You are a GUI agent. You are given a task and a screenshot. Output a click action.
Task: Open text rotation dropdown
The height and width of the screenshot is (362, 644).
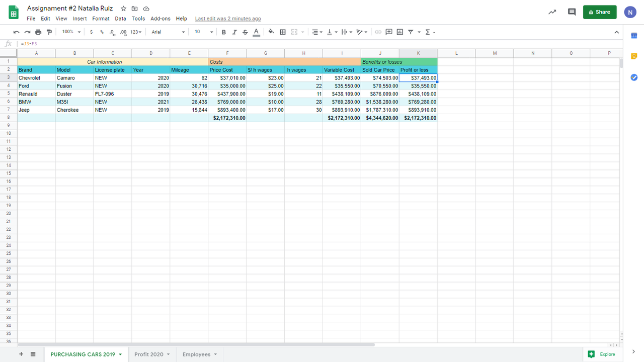[x=362, y=32]
